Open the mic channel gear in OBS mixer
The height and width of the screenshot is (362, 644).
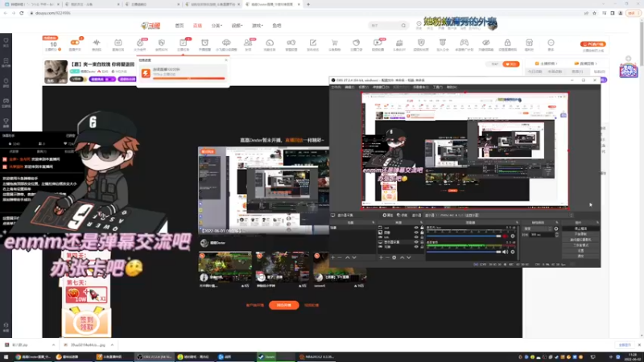coord(513,236)
